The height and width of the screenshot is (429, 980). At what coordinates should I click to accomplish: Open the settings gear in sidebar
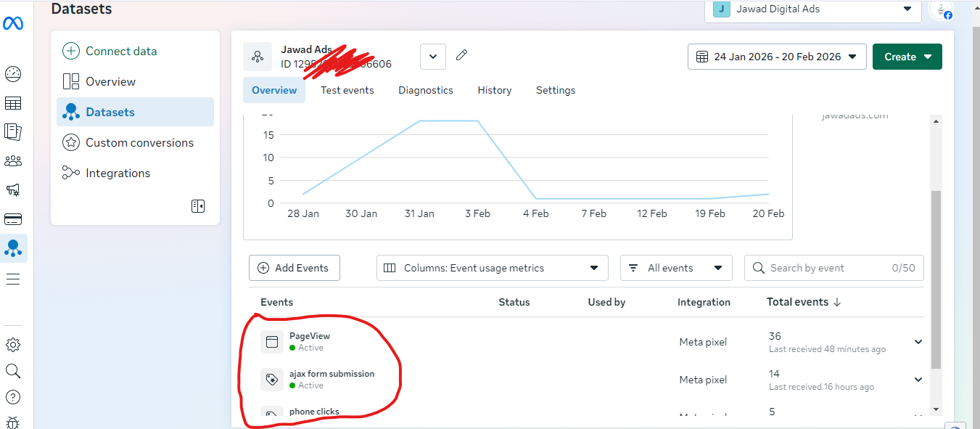pyautogui.click(x=13, y=345)
